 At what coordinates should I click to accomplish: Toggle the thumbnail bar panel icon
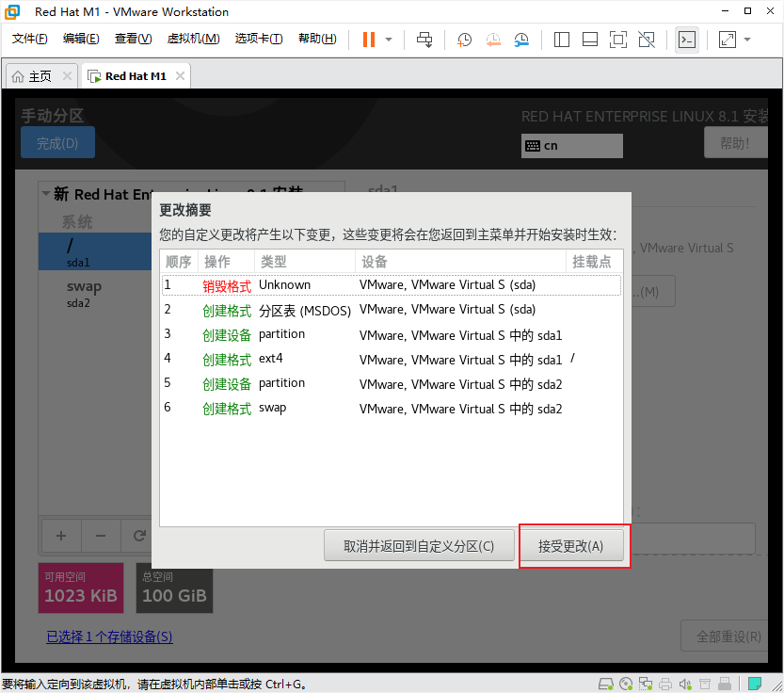(x=590, y=40)
